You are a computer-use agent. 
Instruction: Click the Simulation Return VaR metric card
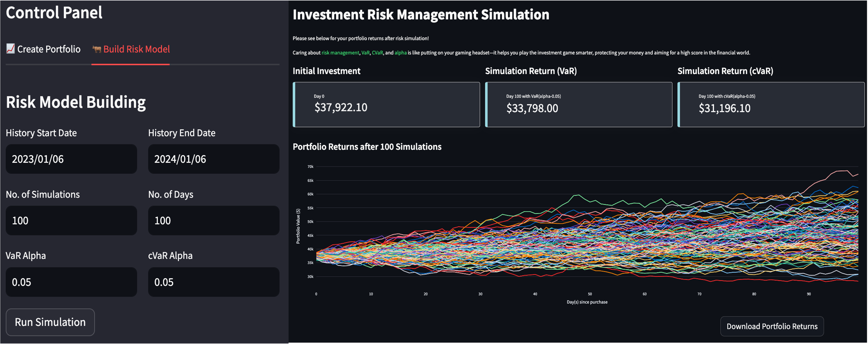pos(578,104)
